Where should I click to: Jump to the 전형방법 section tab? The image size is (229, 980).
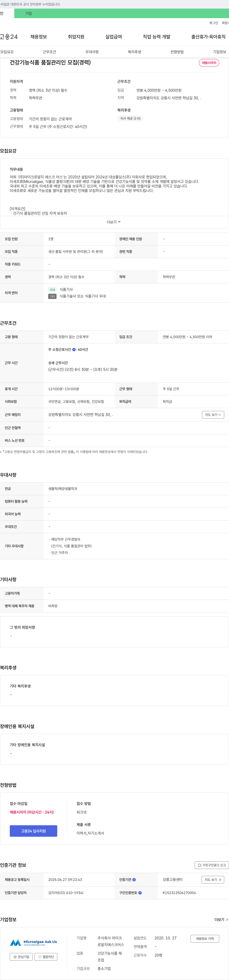[177, 52]
